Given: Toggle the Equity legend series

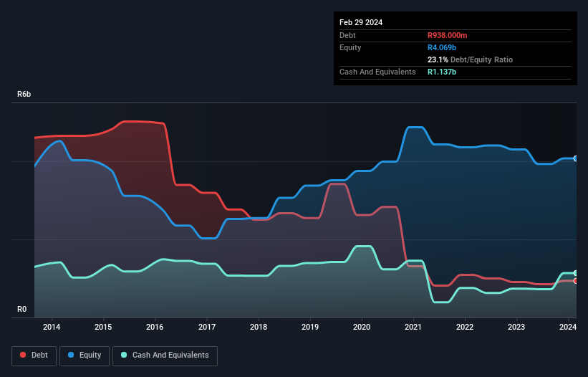Looking at the screenshot, I should [x=85, y=355].
